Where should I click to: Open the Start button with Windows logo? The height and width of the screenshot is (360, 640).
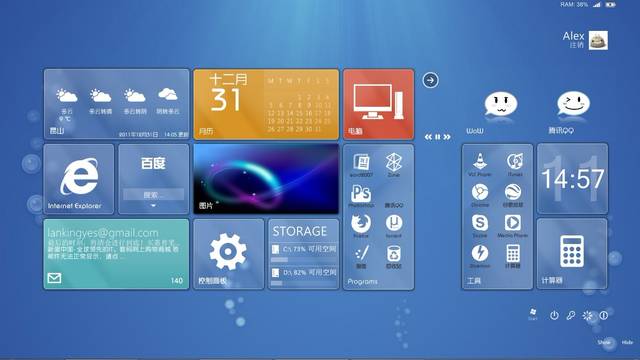tap(533, 314)
